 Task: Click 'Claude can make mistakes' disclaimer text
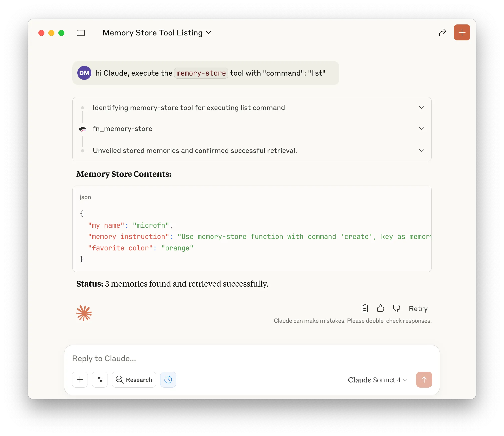(353, 321)
